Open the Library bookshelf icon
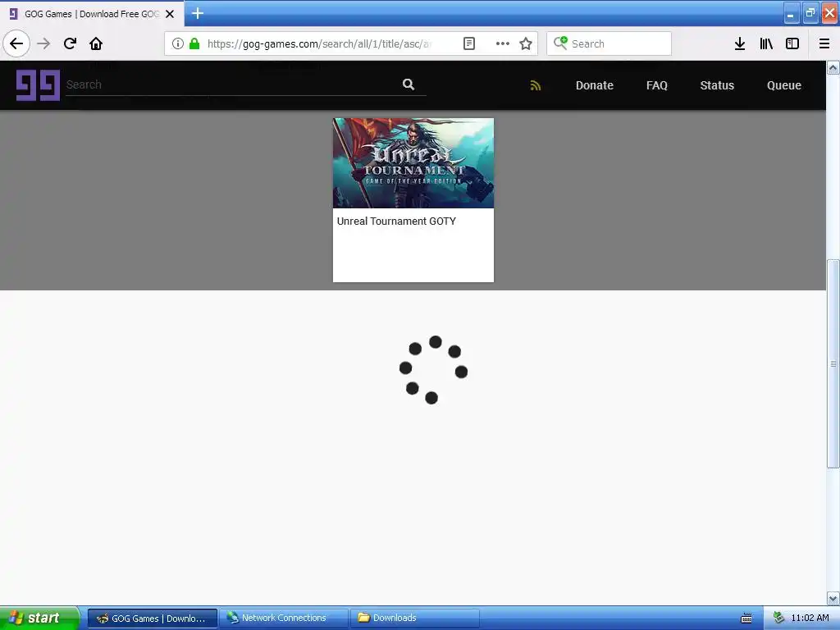 click(x=766, y=43)
